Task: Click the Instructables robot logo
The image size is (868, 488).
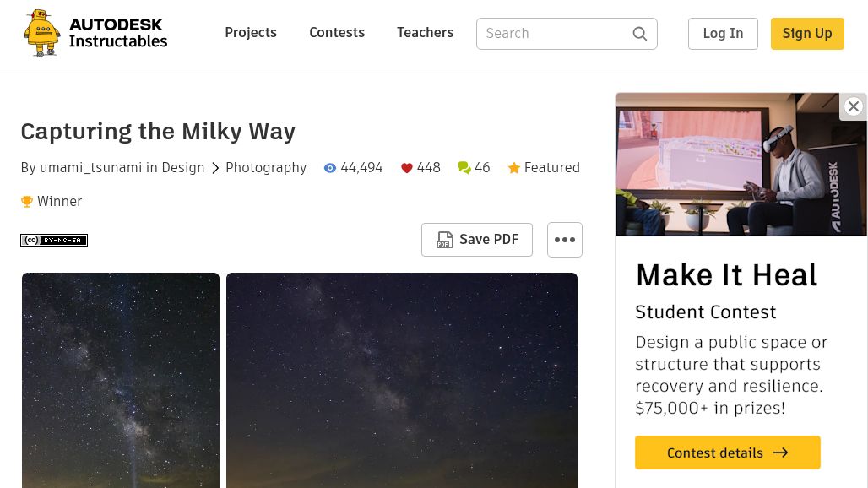Action: 41,33
